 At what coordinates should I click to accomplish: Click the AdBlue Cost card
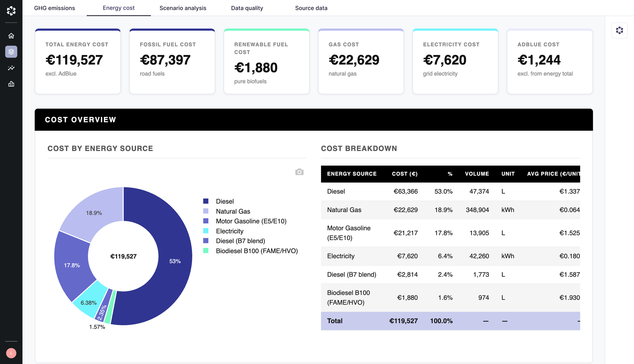(550, 62)
